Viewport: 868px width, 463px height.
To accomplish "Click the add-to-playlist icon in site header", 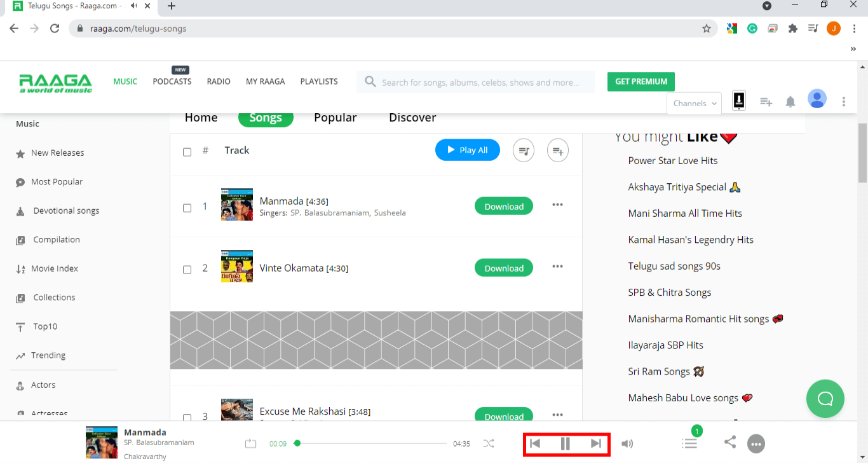I will point(766,102).
